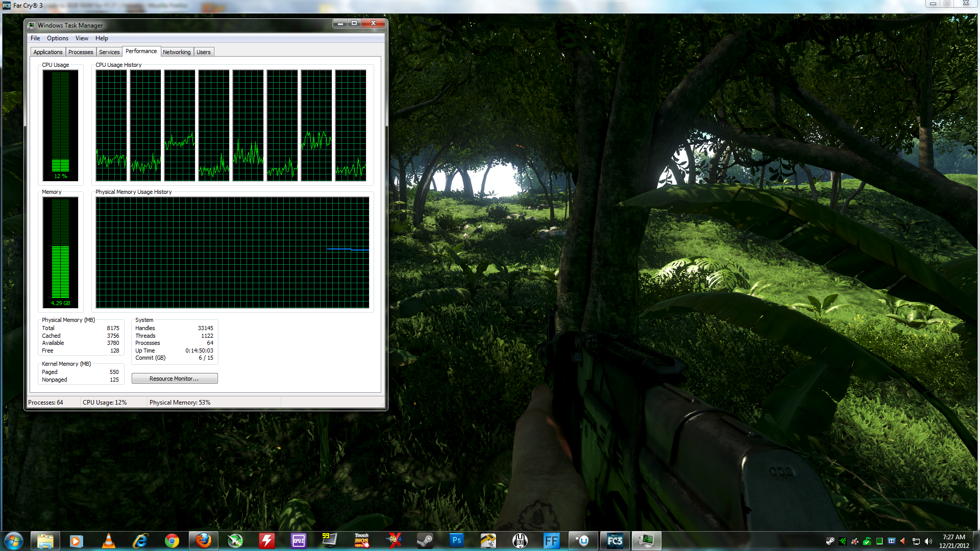The image size is (980, 551).
Task: Open the View menu in Task Manager
Action: 82,38
